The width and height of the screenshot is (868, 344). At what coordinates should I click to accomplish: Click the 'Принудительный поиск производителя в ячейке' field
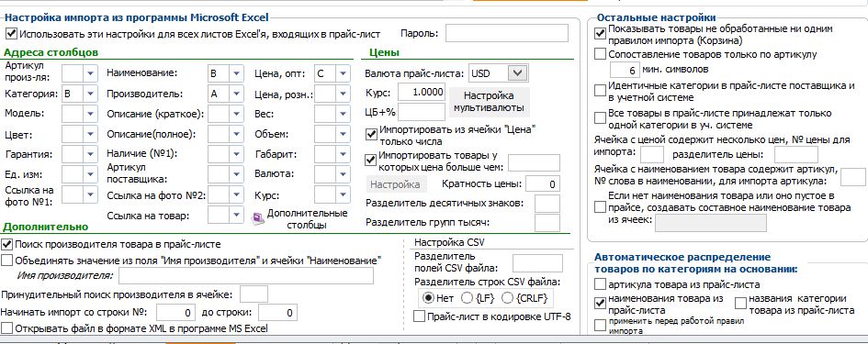[x=254, y=294]
